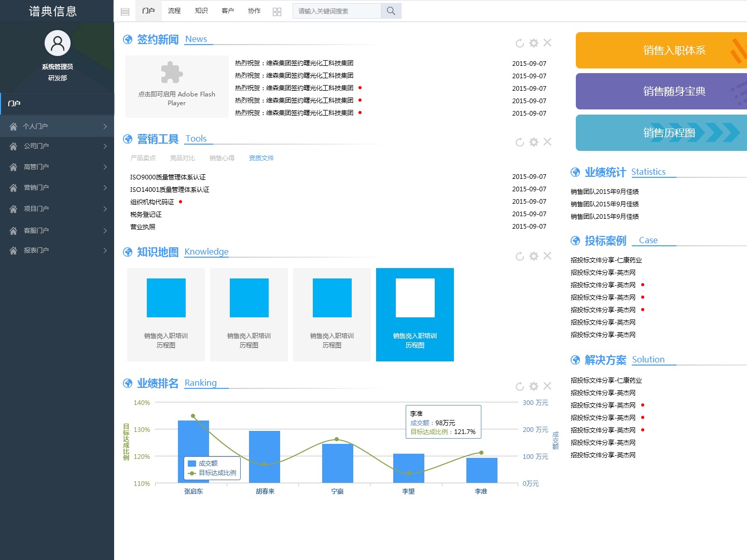Open the 销售入职体系 banner
The height and width of the screenshot is (560, 747).
tap(674, 50)
